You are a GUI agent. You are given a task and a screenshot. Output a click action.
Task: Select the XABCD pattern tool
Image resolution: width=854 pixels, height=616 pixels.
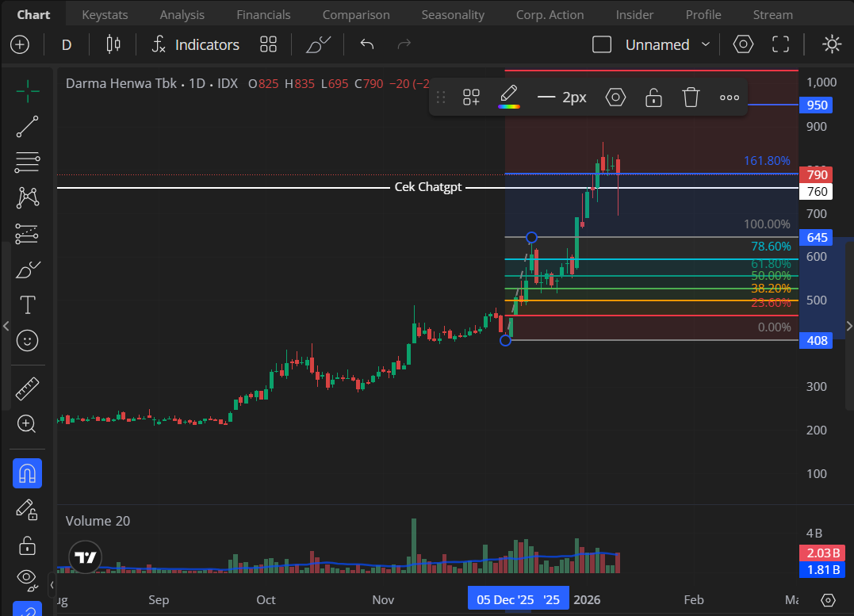click(27, 197)
